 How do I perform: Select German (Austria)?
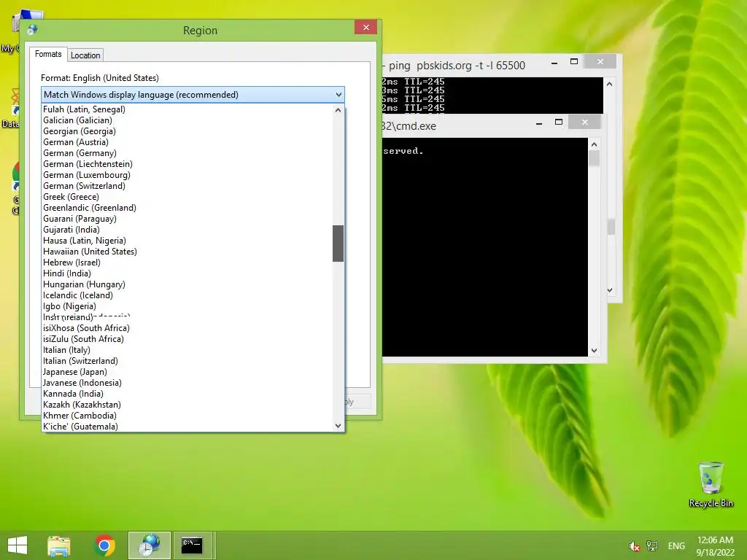coord(187,142)
